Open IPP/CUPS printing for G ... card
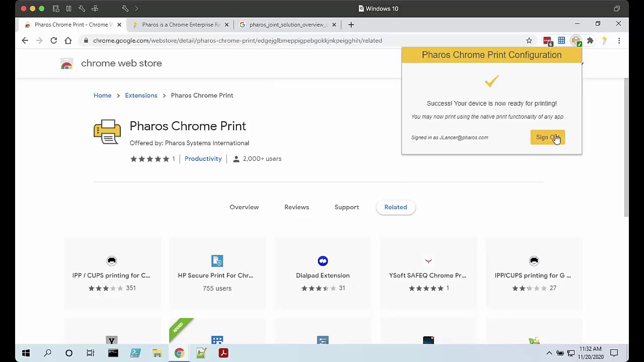The image size is (644, 362). [534, 274]
